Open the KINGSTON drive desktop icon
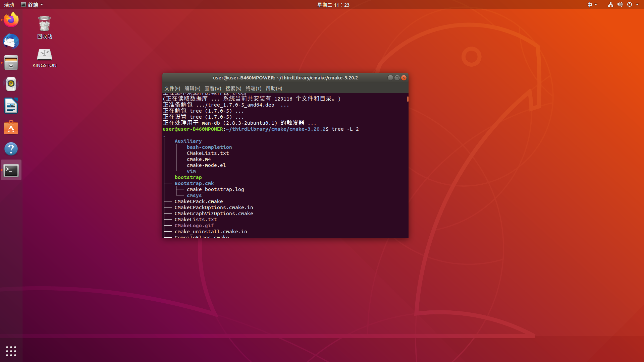Viewport: 644px width, 362px height. tap(44, 55)
